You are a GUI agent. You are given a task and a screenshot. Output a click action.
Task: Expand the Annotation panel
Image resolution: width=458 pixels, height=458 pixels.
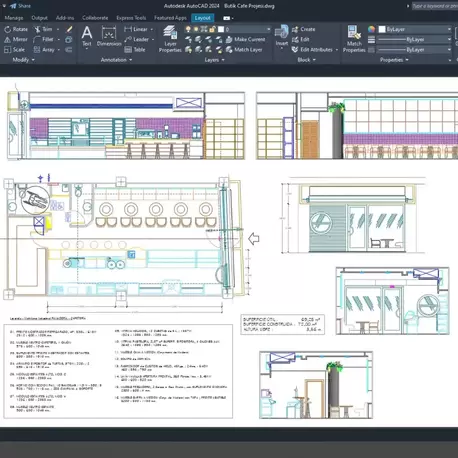(x=116, y=60)
